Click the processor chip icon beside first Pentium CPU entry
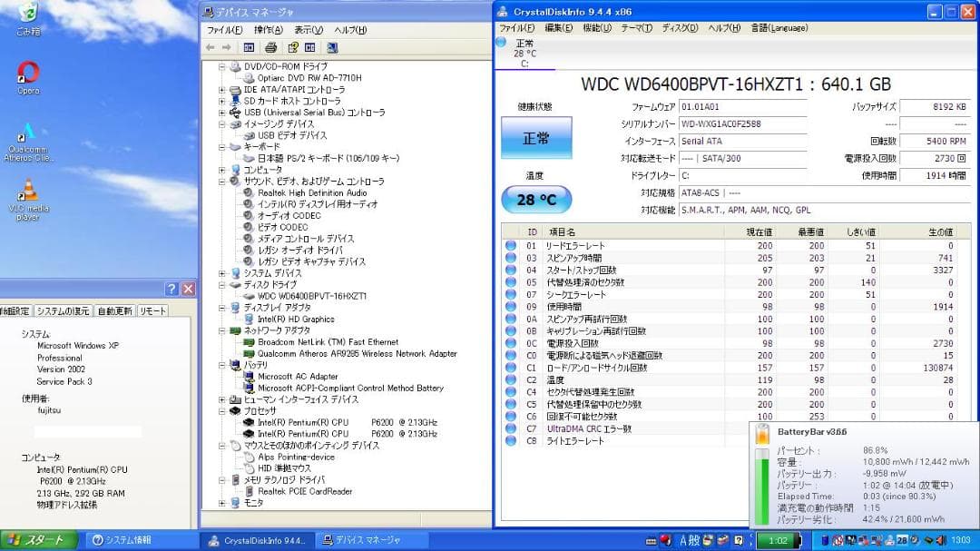This screenshot has width=980, height=551. click(249, 422)
